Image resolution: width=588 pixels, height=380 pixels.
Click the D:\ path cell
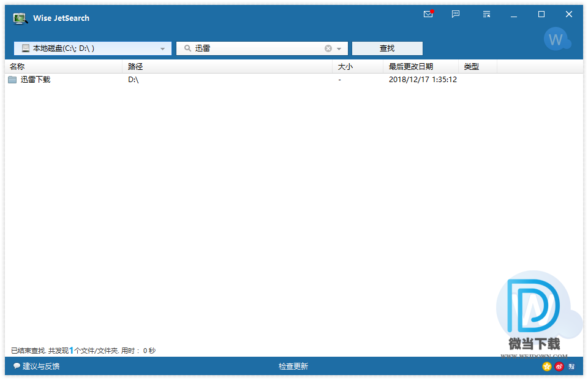pyautogui.click(x=133, y=80)
